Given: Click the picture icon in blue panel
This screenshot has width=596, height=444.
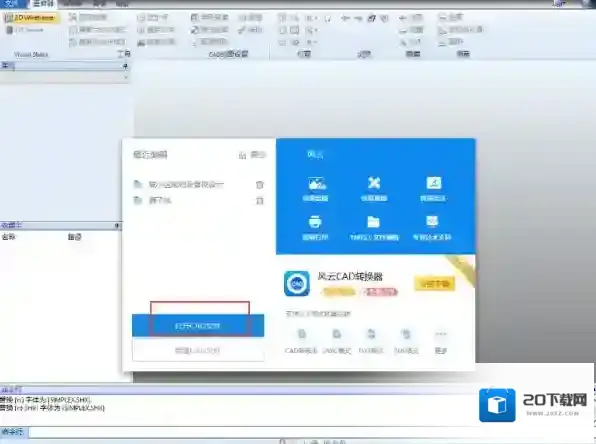Looking at the screenshot, I should 316,184.
